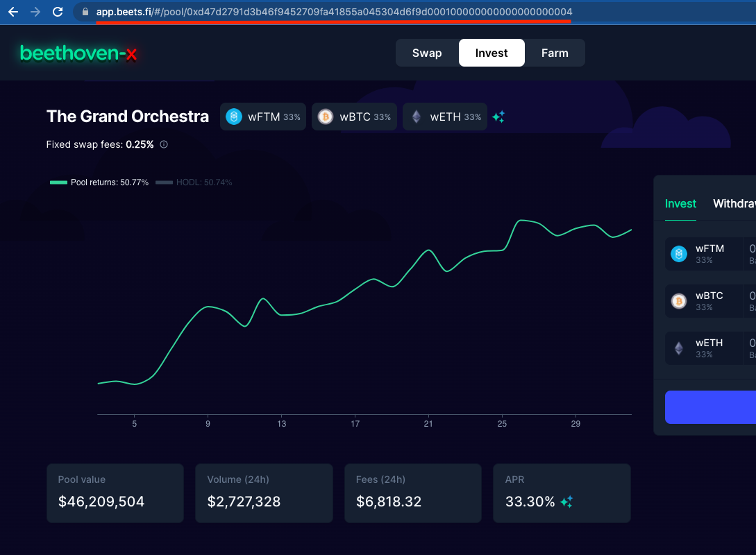756x555 pixels.
Task: Click the padlock icon in address bar
Action: coord(85,12)
